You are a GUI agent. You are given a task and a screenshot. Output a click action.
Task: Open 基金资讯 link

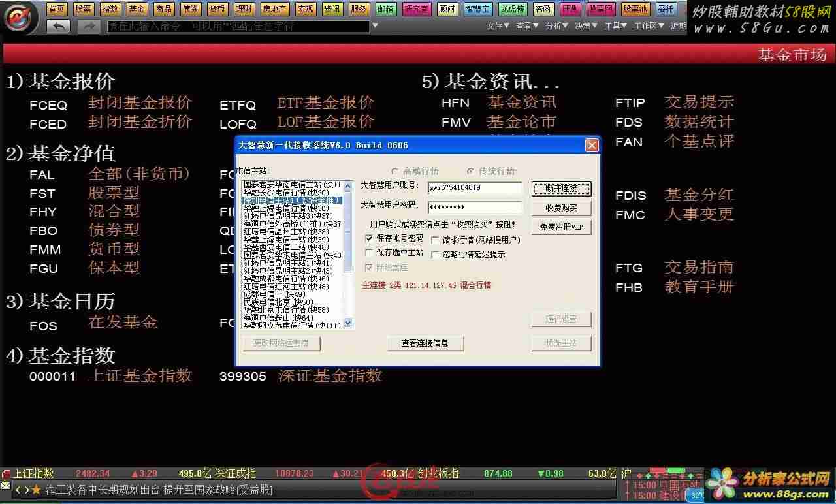click(521, 102)
